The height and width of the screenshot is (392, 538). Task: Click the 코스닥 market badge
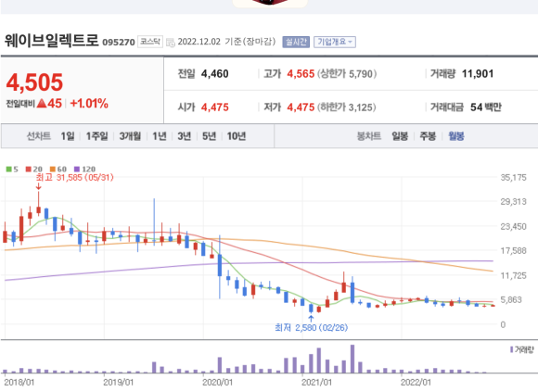pyautogui.click(x=150, y=42)
